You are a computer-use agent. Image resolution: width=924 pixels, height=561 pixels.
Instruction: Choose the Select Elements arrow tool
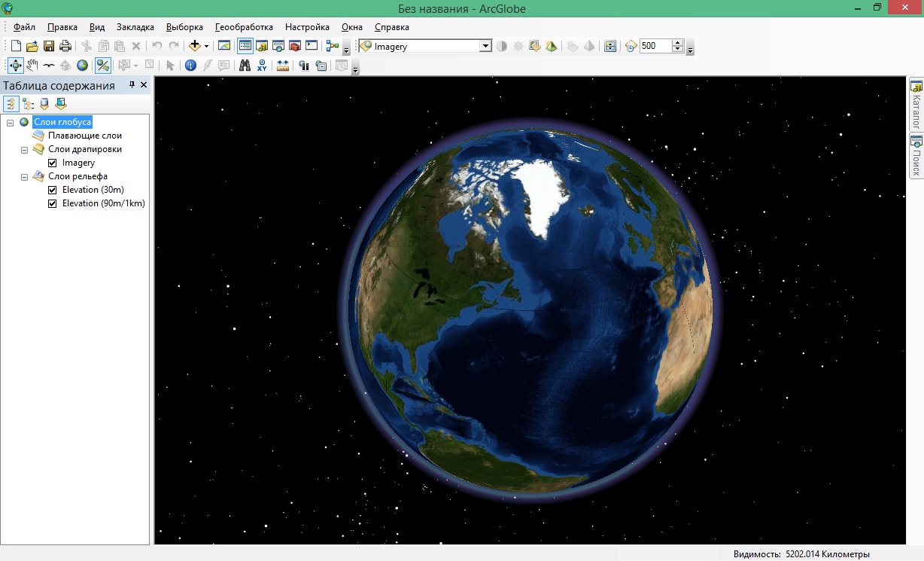tap(170, 66)
